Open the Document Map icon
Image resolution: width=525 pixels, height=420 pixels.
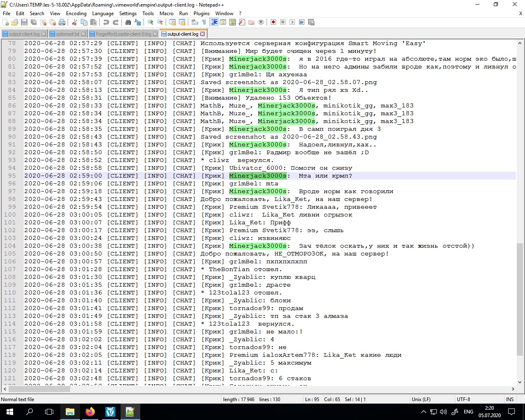233,22
